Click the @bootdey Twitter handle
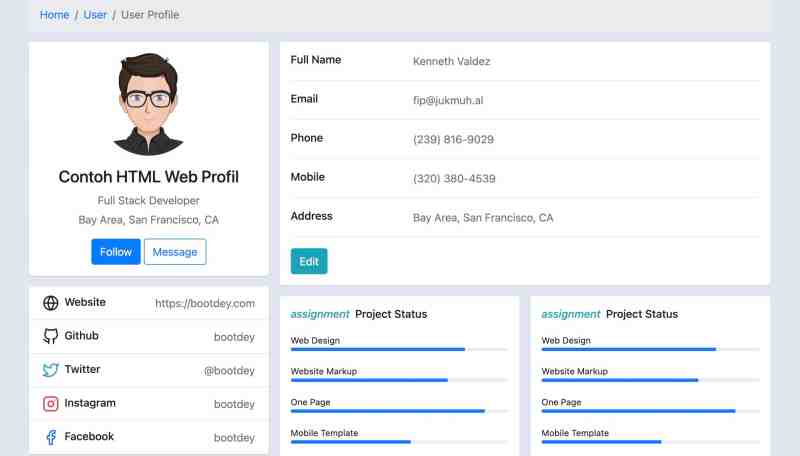The image size is (800, 456). [x=229, y=371]
